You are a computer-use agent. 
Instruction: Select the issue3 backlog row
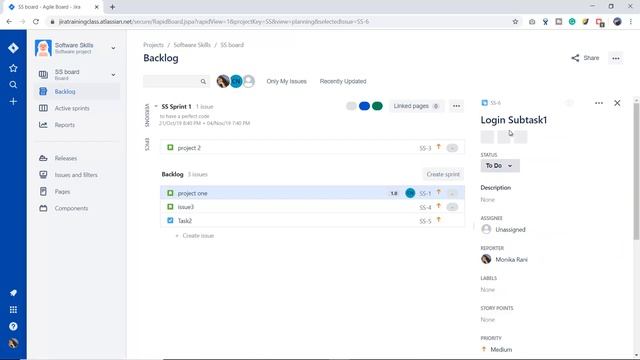coord(312,207)
